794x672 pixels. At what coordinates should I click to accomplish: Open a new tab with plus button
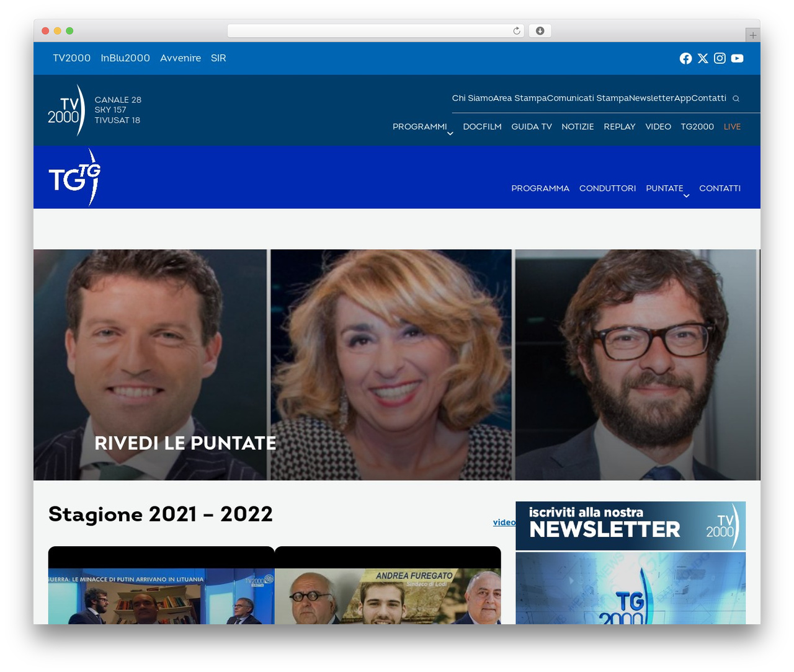pos(752,35)
